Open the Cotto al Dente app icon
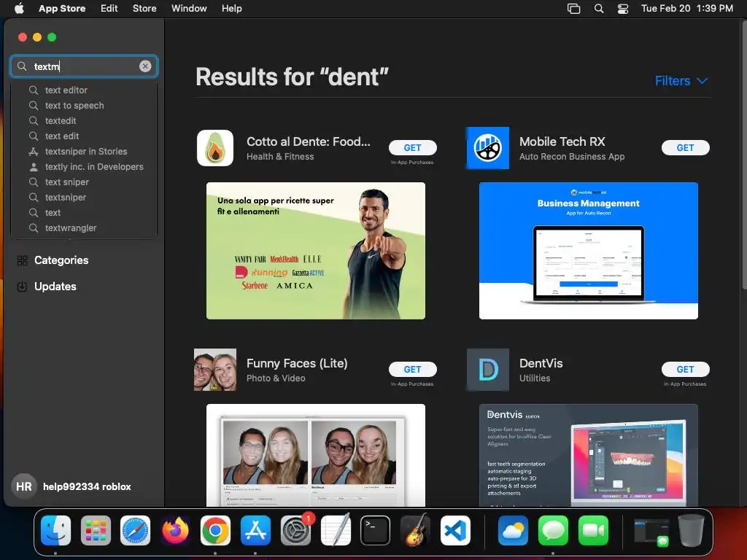This screenshot has height=560, width=747. coord(215,148)
